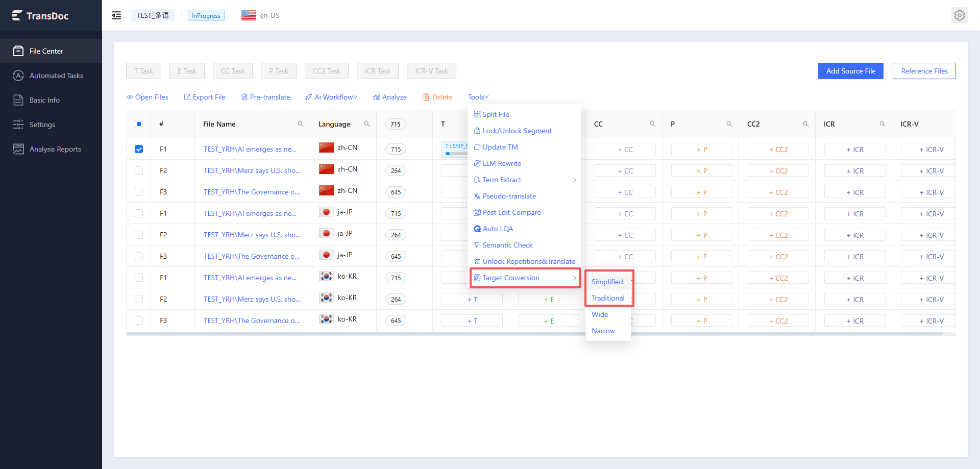Search the Language column via magnifier

pos(367,124)
